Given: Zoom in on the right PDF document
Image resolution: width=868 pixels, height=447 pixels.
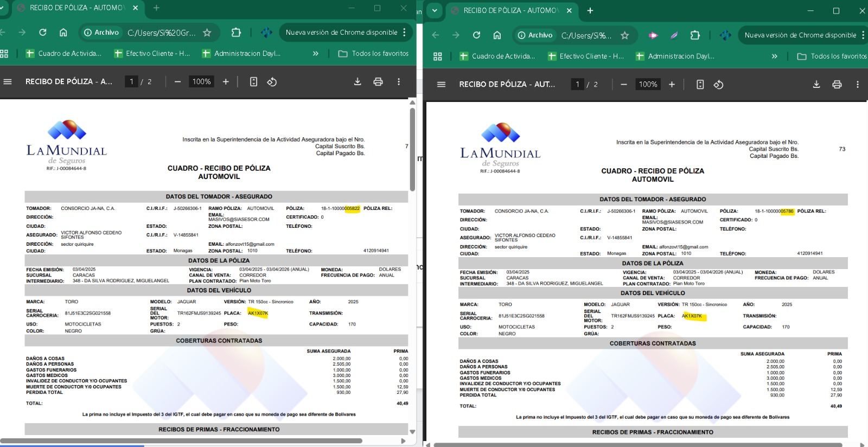Looking at the screenshot, I should click(x=672, y=85).
